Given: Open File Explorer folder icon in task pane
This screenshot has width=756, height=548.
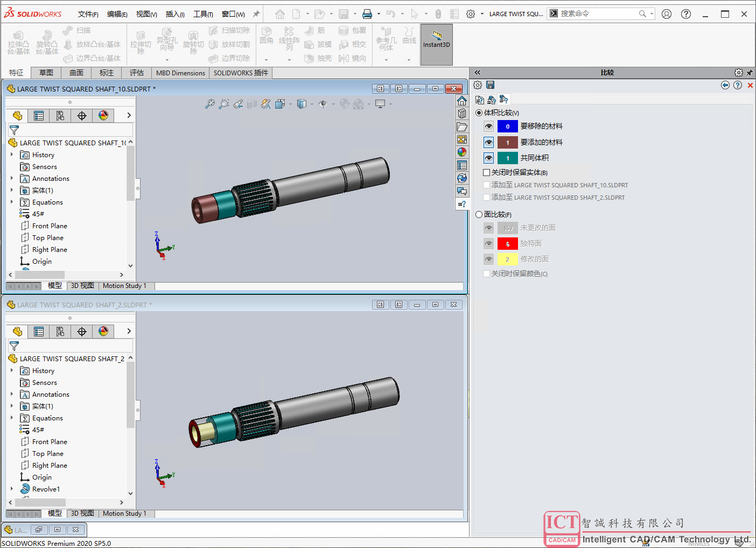Looking at the screenshot, I should point(462,127).
